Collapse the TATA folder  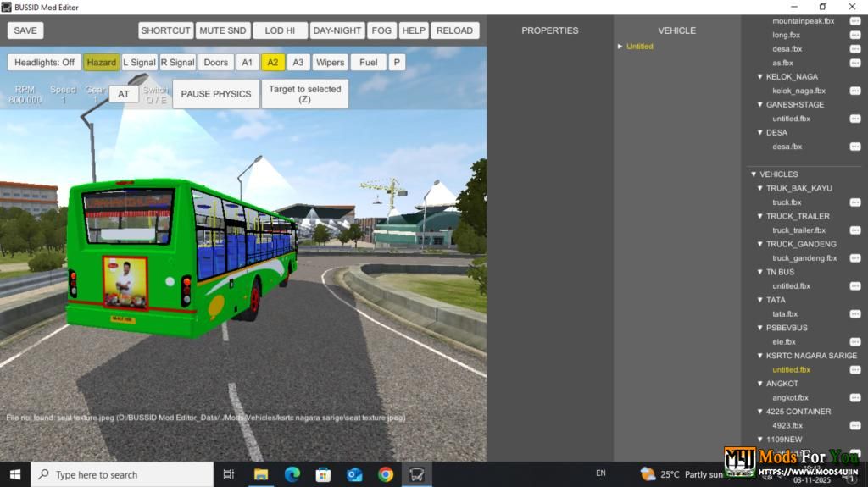pos(760,300)
